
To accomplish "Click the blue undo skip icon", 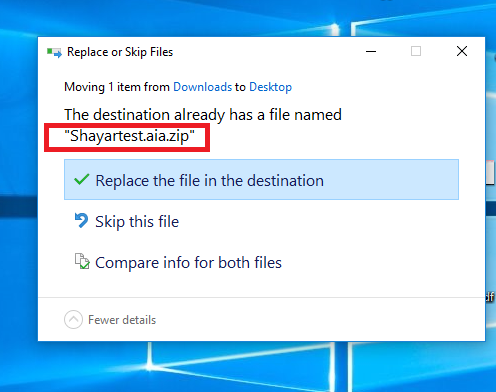I will click(81, 221).
